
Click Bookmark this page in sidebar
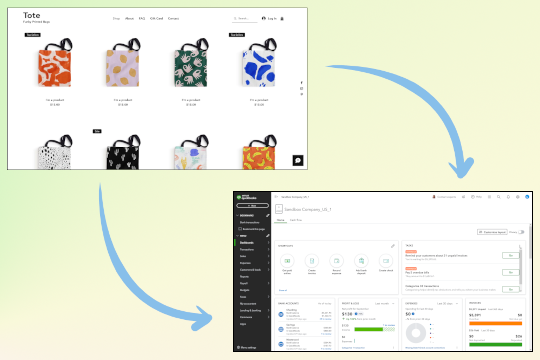252,229
